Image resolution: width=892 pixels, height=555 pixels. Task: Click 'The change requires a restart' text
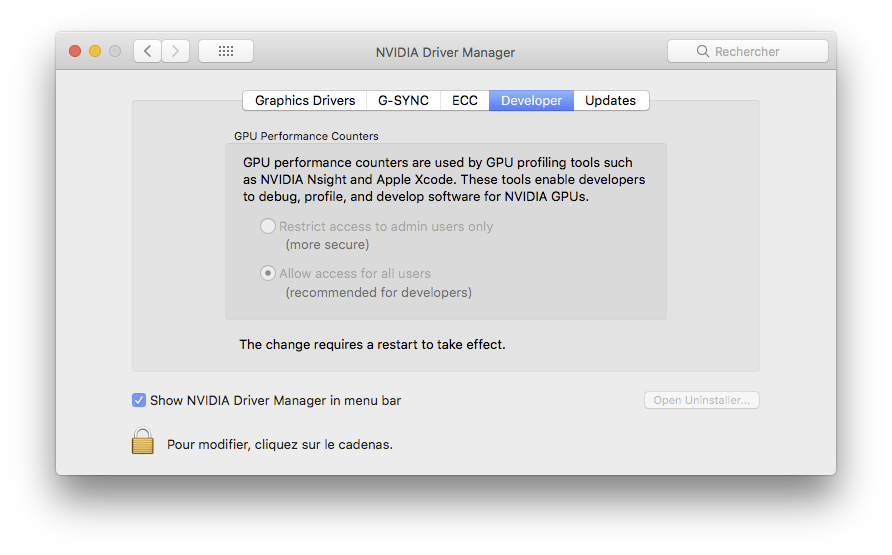pyautogui.click(x=372, y=345)
